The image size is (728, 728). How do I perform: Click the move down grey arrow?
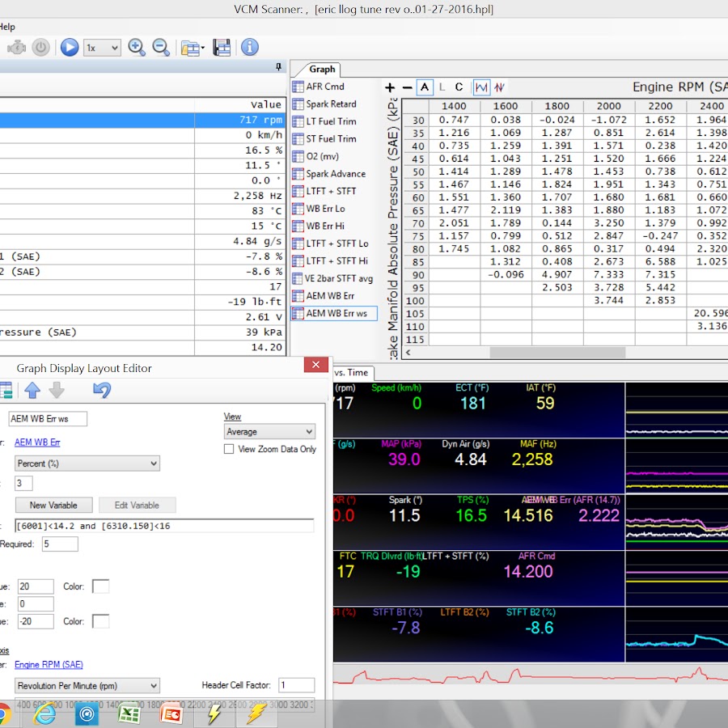(57, 390)
